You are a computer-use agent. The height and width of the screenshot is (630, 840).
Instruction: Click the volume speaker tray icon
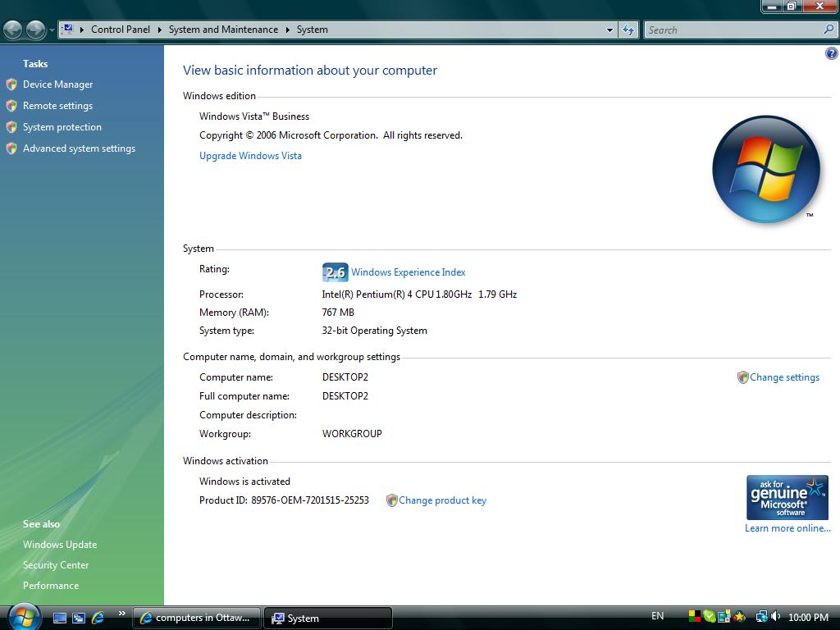click(x=775, y=617)
